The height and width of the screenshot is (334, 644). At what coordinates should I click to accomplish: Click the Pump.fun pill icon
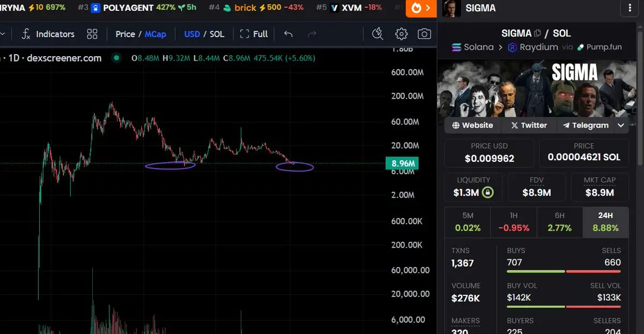click(581, 47)
